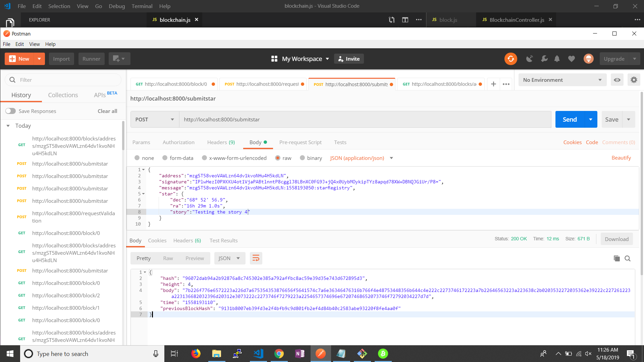Viewport: 644px width, 362px height.
Task: Open the Pre-request Script tab
Action: tap(300, 142)
